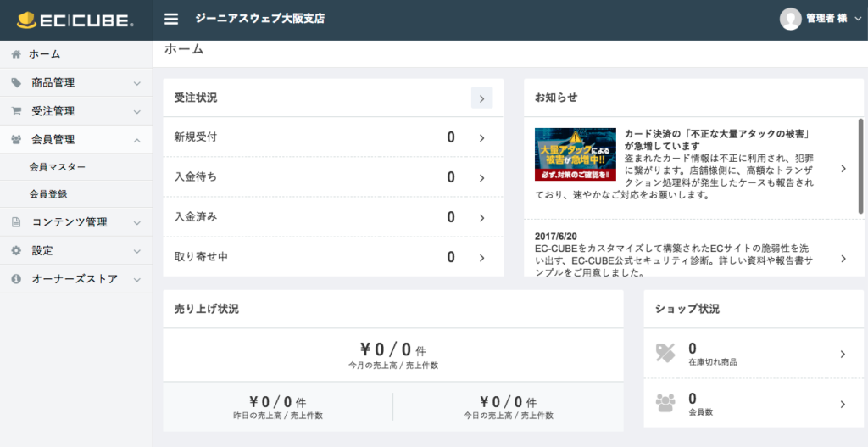Expand the コンテンツ管理 menu

pyautogui.click(x=136, y=223)
